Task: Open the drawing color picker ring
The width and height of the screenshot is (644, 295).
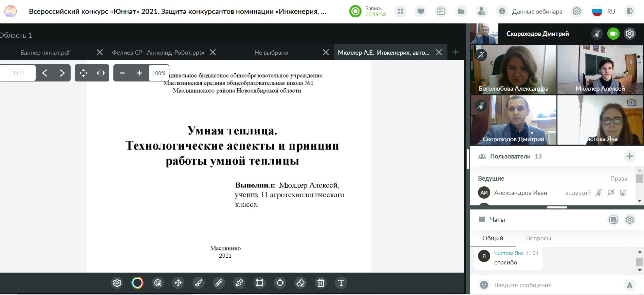Action: (x=137, y=283)
